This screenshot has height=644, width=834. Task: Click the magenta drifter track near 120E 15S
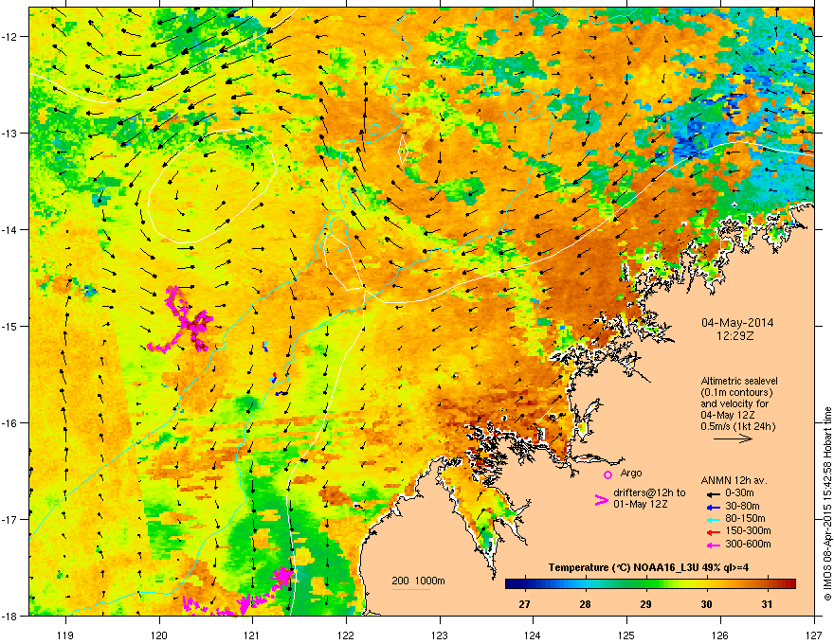tap(182, 321)
